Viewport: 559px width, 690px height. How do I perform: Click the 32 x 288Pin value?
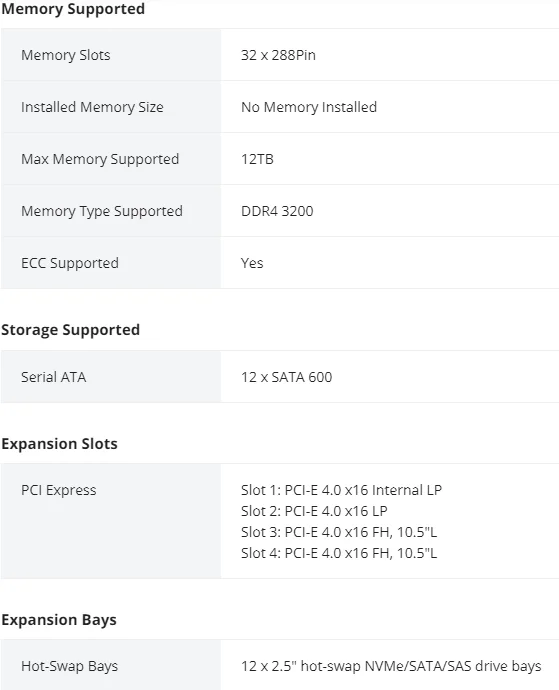click(x=278, y=55)
